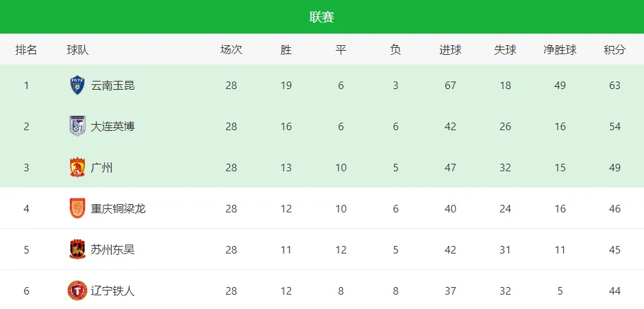Switch to the 联赛 tab
Screen dimensions: 644x309
pos(322,17)
